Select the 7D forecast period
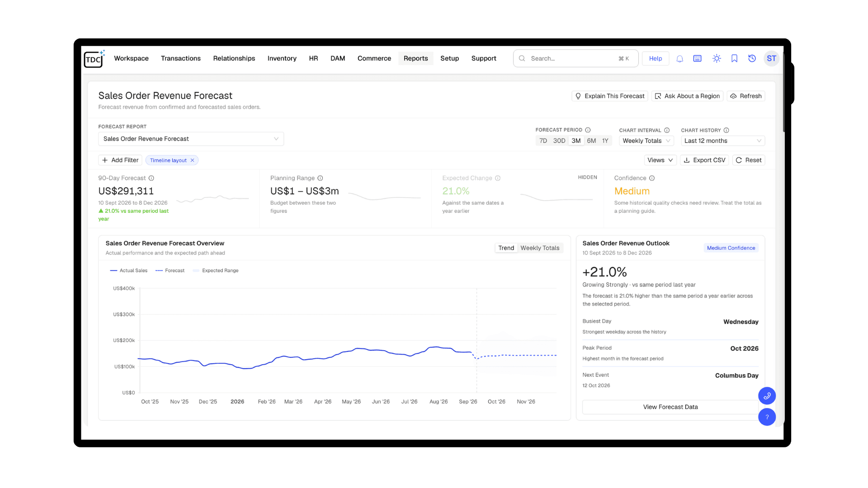 (543, 141)
